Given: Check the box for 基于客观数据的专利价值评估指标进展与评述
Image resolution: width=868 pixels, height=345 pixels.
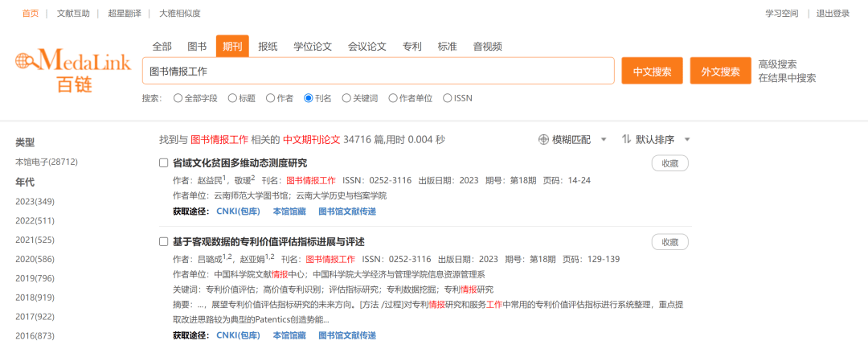Looking at the screenshot, I should click(x=163, y=242).
